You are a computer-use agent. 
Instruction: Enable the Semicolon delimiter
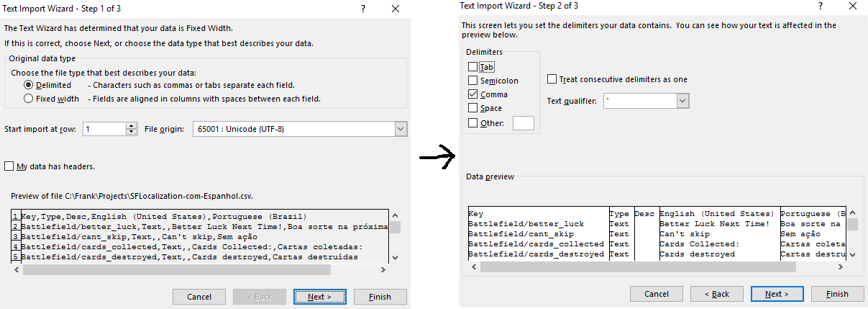coord(472,81)
